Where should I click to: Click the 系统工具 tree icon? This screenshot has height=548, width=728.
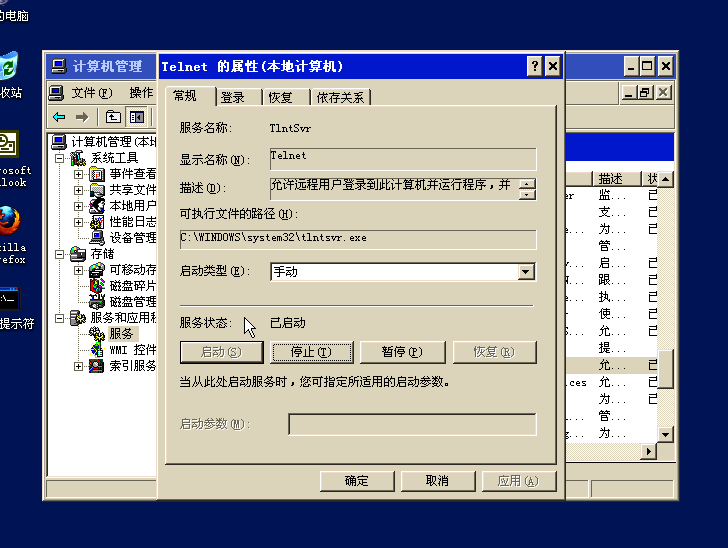78,158
